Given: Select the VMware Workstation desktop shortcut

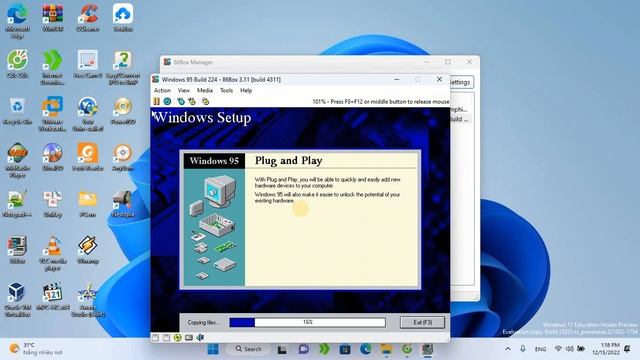Looking at the screenshot, I should click(x=53, y=113).
